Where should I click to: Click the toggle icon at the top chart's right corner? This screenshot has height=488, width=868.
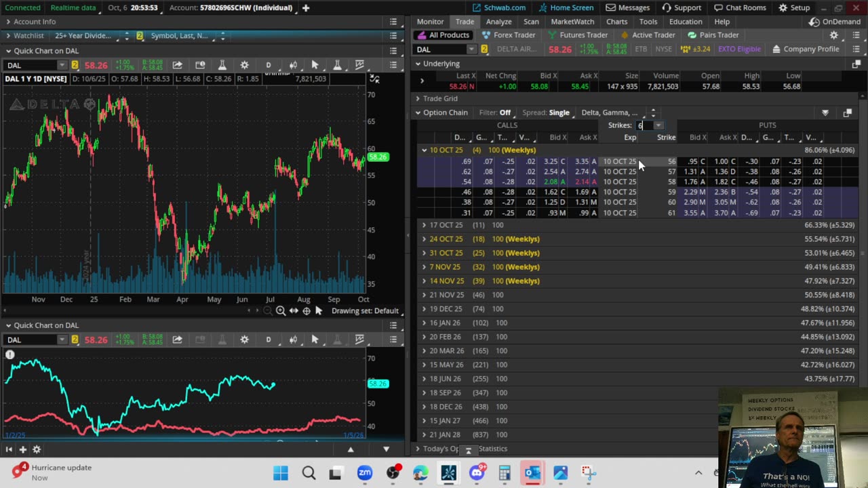(x=374, y=79)
